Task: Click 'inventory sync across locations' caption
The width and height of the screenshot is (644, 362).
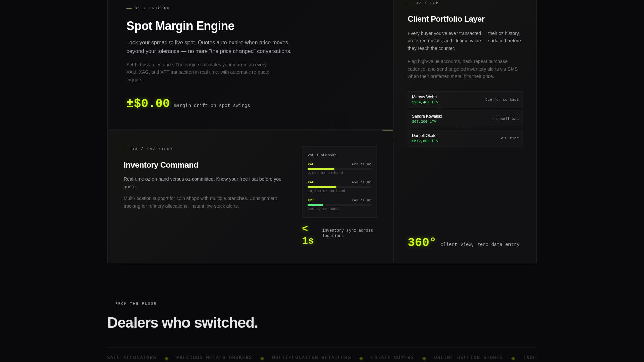Action: point(347,233)
